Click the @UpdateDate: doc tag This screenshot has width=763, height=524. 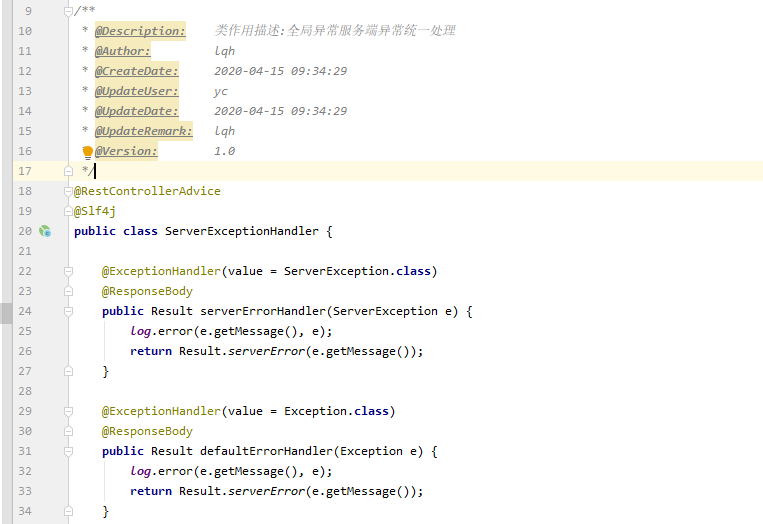[x=137, y=111]
